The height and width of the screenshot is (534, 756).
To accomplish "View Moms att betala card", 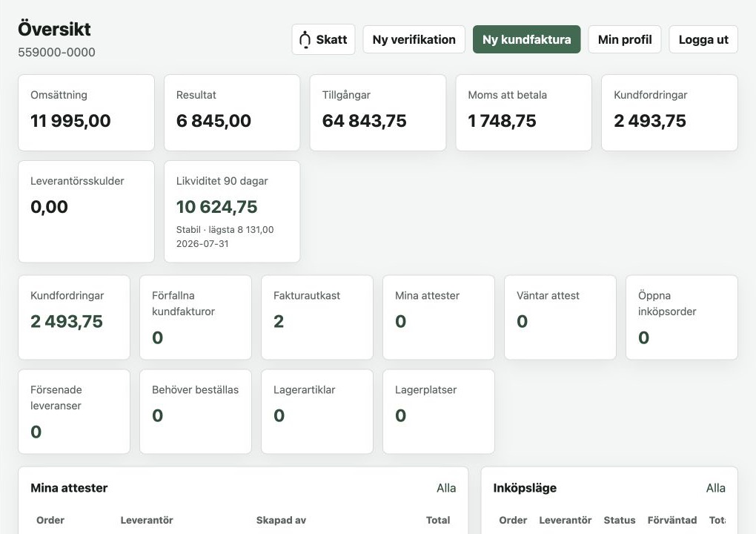I will (523, 113).
